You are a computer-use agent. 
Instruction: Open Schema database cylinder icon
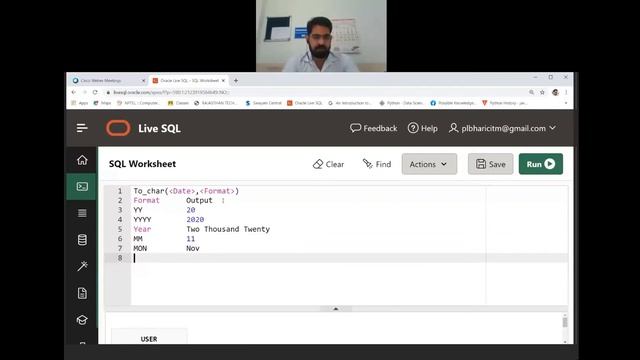82,240
